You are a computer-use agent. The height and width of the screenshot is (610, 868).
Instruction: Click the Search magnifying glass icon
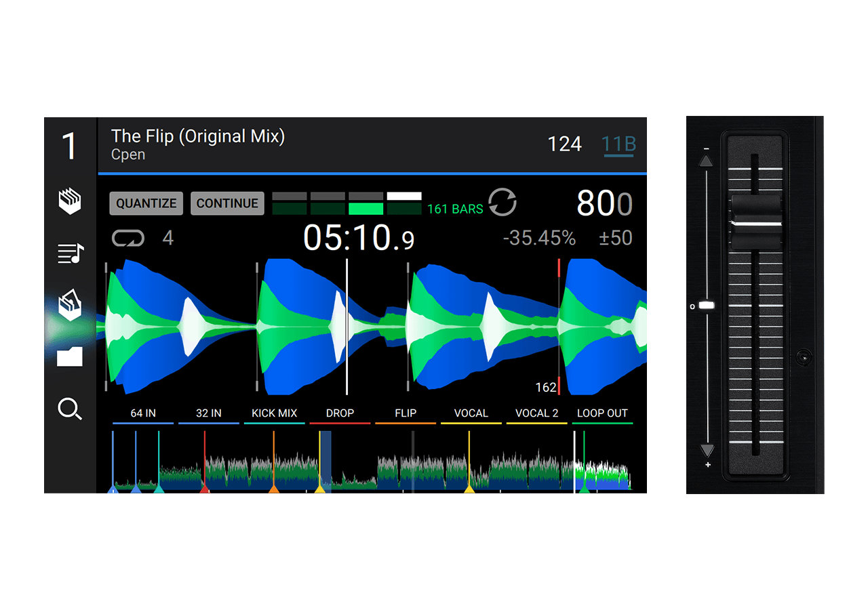tap(70, 409)
